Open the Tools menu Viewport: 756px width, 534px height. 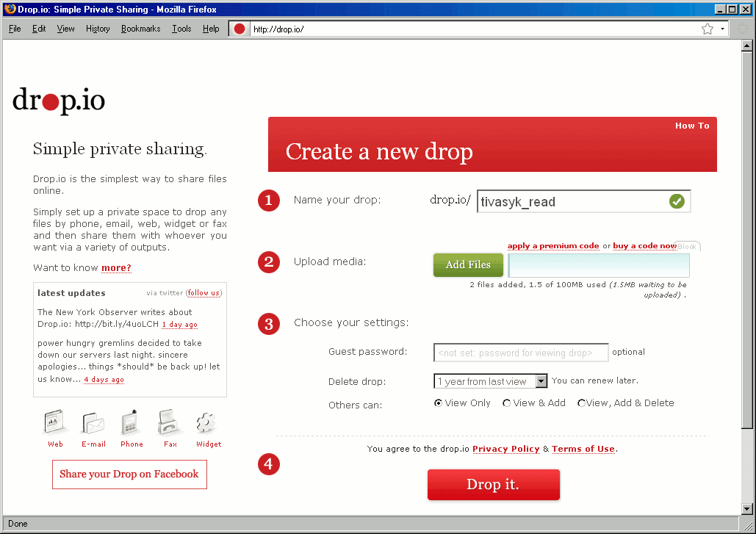tap(181, 29)
